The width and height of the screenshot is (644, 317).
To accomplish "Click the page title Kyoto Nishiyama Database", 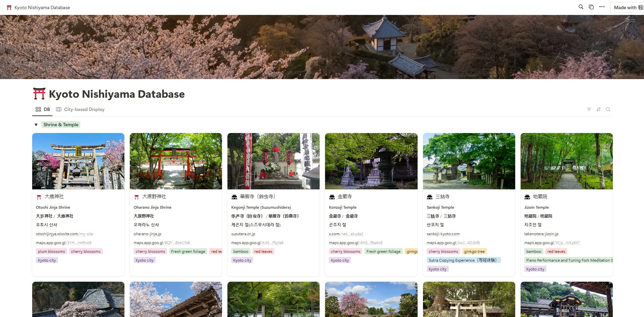I will [x=117, y=94].
